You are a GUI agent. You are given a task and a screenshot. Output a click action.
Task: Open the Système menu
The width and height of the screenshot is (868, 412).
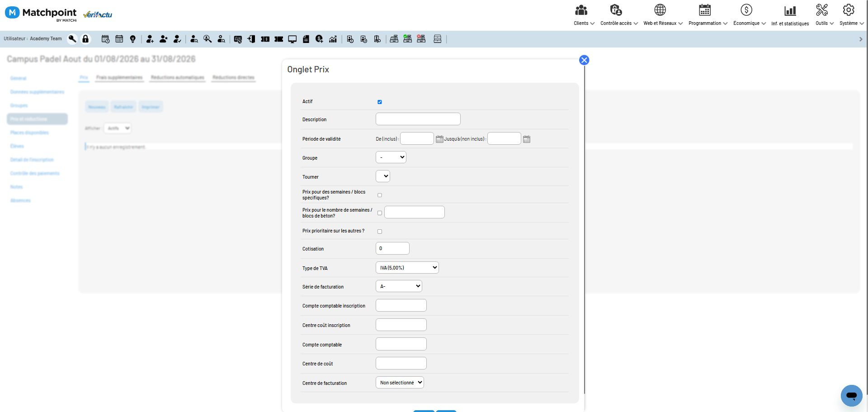point(851,15)
